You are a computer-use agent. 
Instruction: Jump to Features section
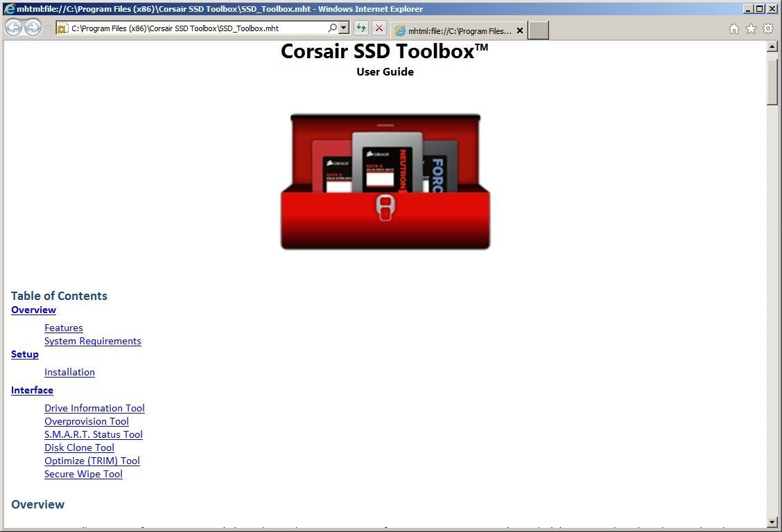[x=63, y=328]
